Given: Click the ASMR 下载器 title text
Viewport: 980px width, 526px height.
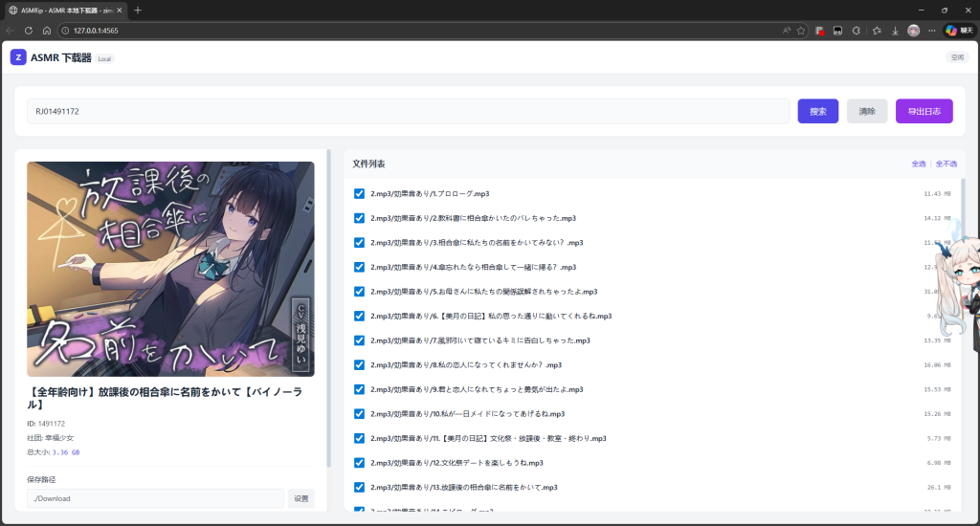Looking at the screenshot, I should coord(61,57).
